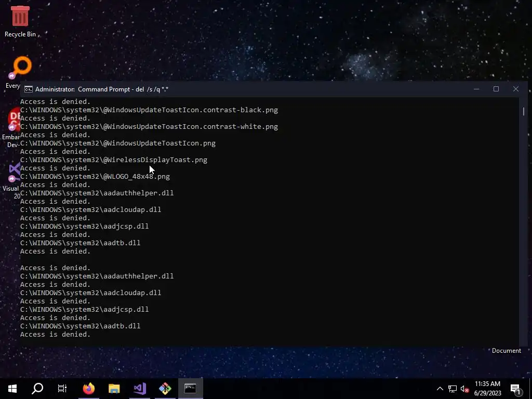Minimize the Command Prompt window
532x399 pixels.
point(476,89)
